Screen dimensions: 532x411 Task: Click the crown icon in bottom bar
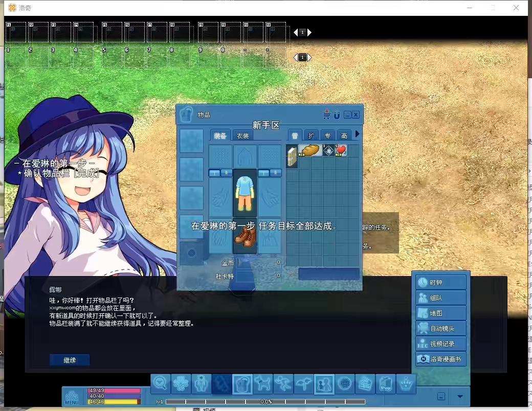[x=406, y=384]
